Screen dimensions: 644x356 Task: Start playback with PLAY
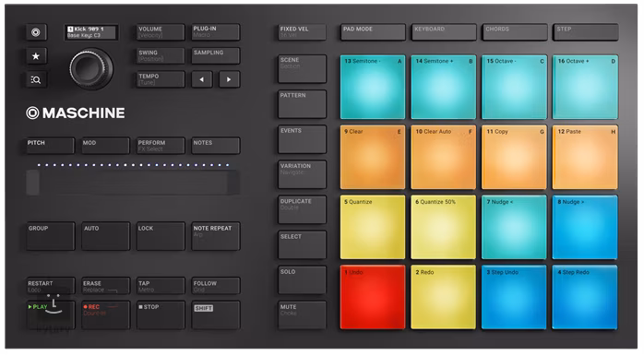click(x=51, y=315)
